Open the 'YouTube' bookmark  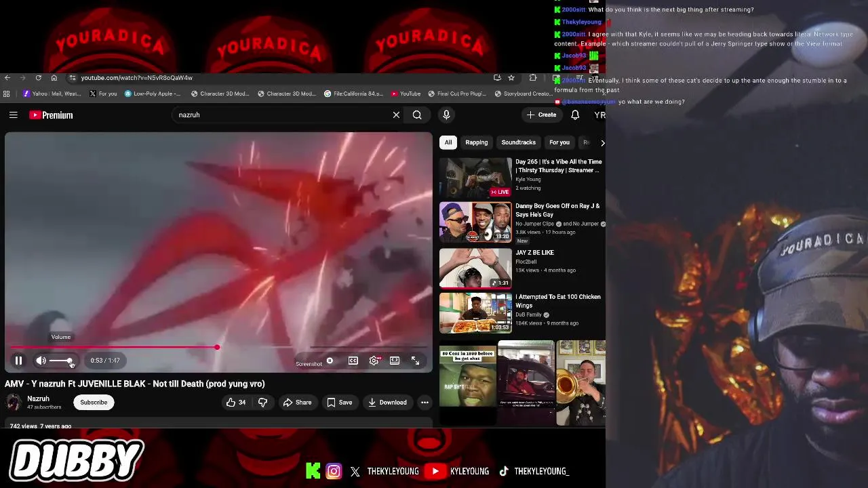pyautogui.click(x=406, y=94)
